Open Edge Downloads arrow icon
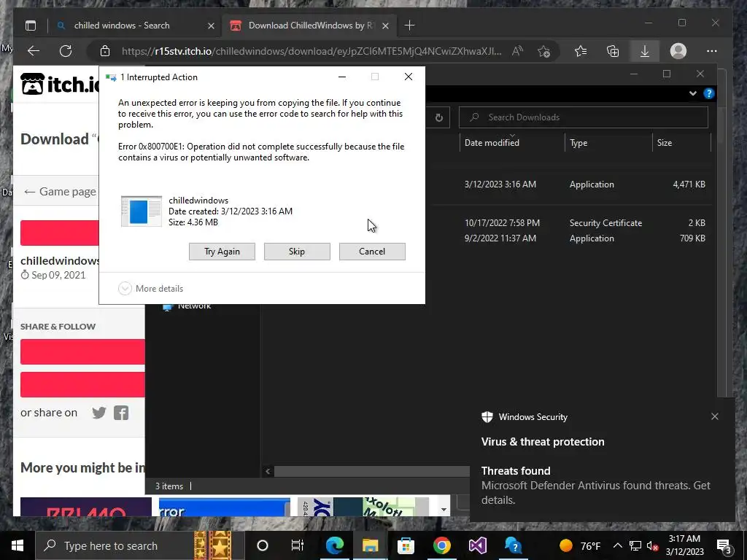The width and height of the screenshot is (747, 560). 645,51
